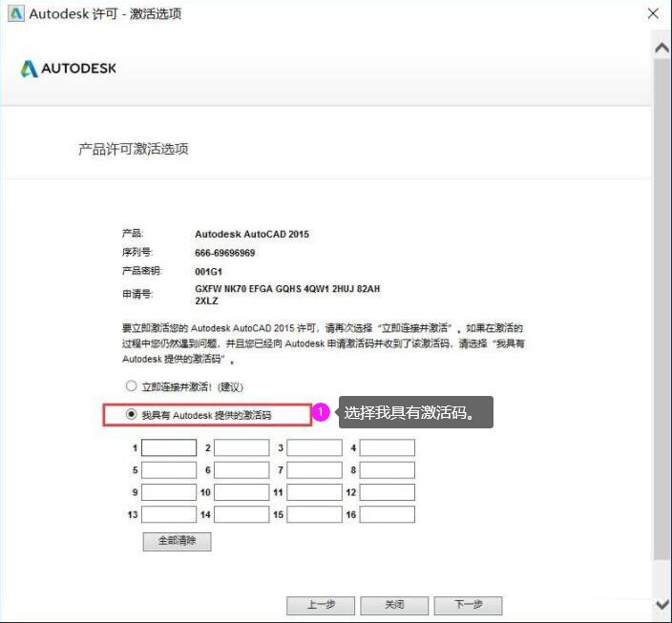Click the 关闭 (Close) button
Image resolution: width=672 pixels, height=623 pixels.
[x=394, y=605]
